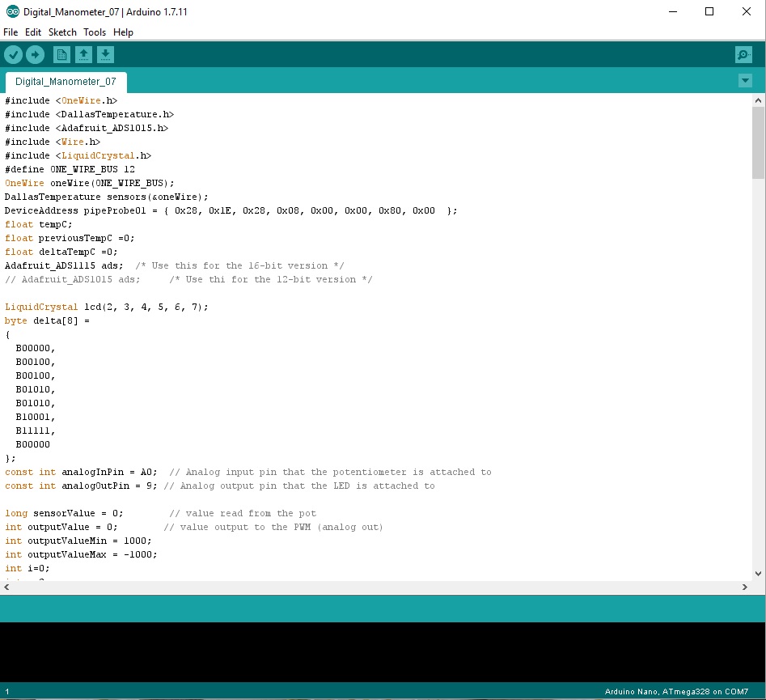The height and width of the screenshot is (700, 766).
Task: Click the 'const int analogOutPin = 9;' code
Action: 81,486
